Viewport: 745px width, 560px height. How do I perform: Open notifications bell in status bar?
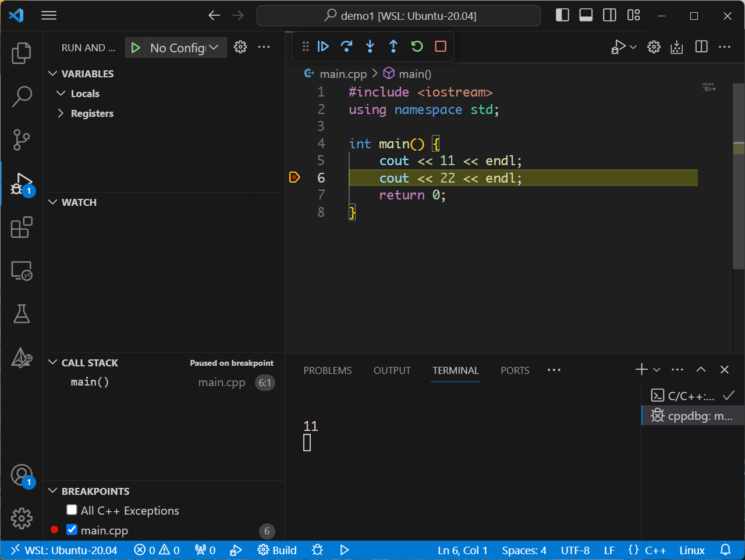click(725, 550)
